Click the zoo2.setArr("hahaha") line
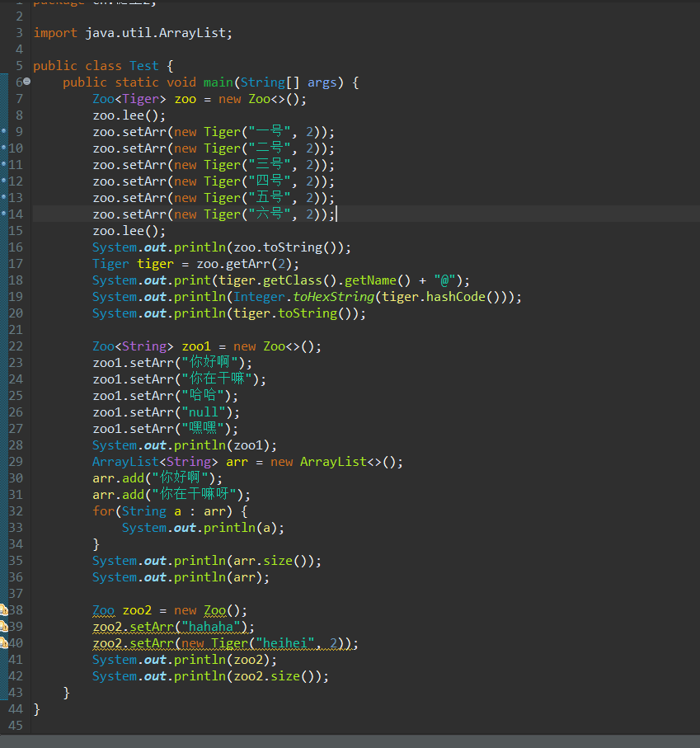This screenshot has width=700, height=748. pyautogui.click(x=174, y=627)
